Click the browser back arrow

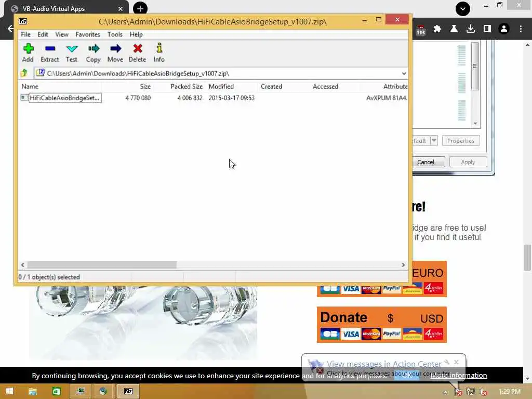11,29
